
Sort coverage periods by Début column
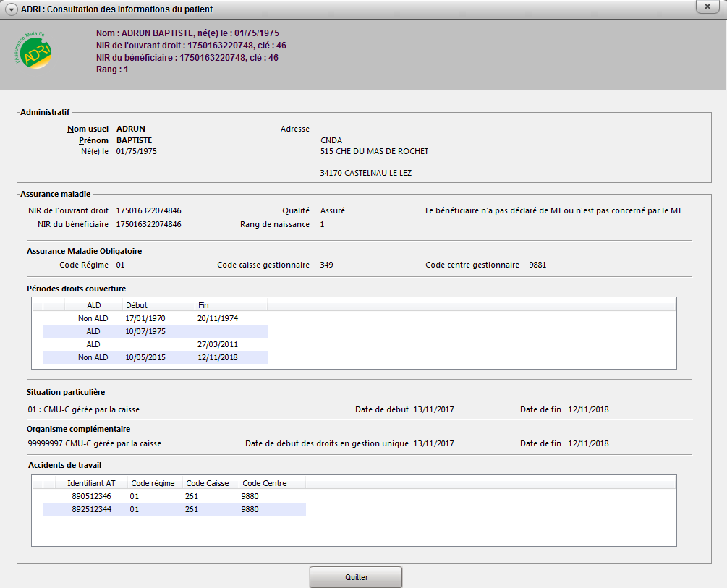pyautogui.click(x=136, y=305)
